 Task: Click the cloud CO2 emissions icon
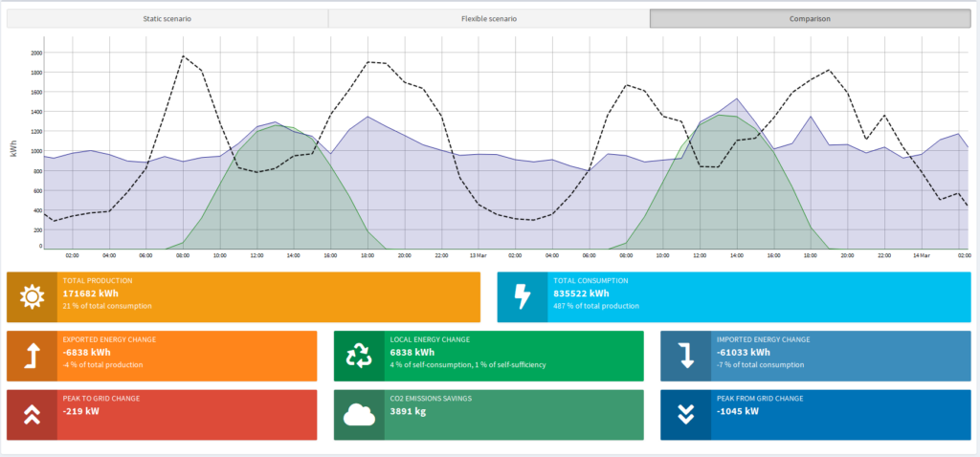359,415
